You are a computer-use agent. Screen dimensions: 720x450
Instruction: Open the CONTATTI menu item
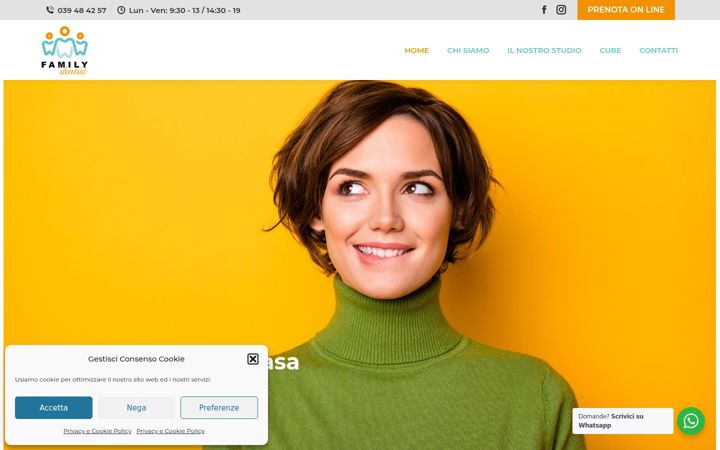coord(658,51)
